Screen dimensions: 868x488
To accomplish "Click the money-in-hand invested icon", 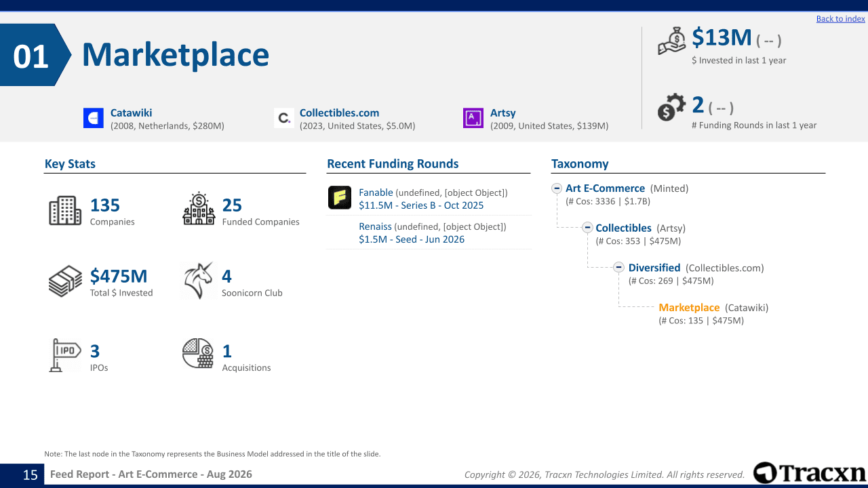I will (x=673, y=41).
